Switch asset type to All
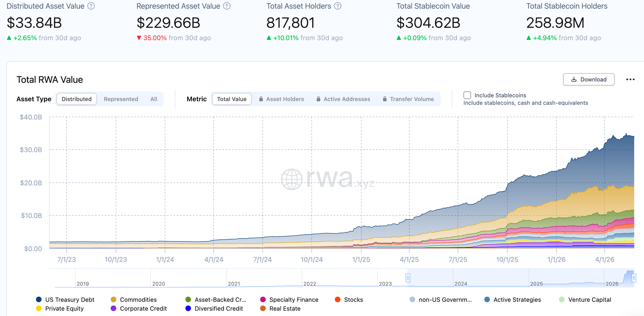The width and height of the screenshot is (644, 316). (x=154, y=99)
